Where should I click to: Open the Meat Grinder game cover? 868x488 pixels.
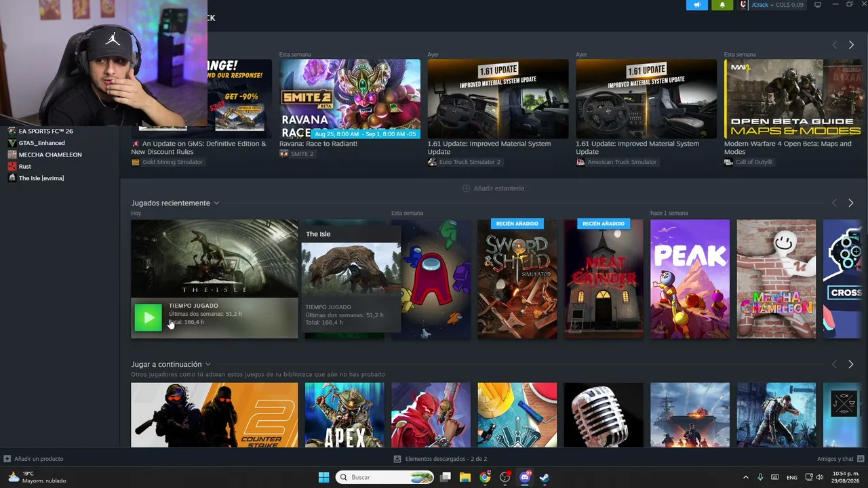click(x=604, y=279)
